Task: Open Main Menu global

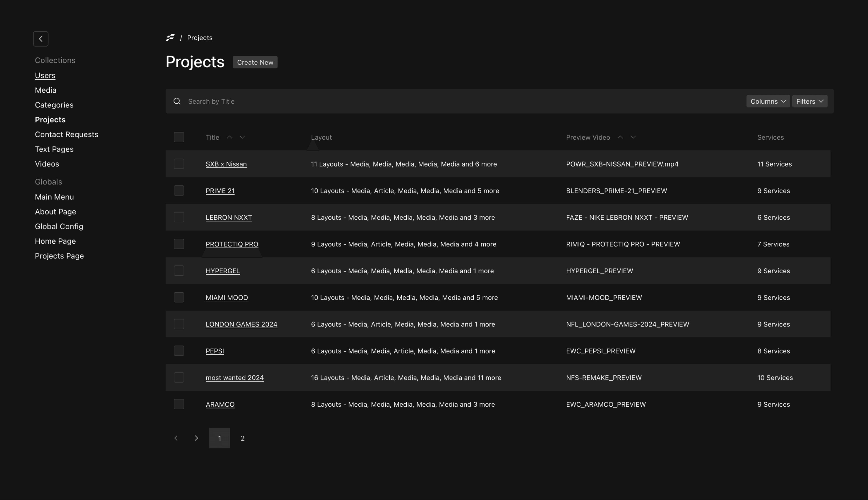Action: 54,197
